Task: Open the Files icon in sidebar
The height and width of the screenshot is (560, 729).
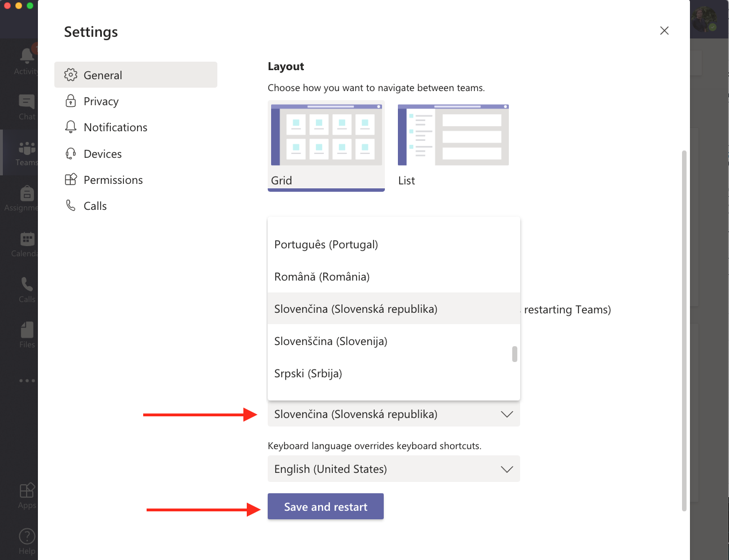Action: [x=27, y=330]
